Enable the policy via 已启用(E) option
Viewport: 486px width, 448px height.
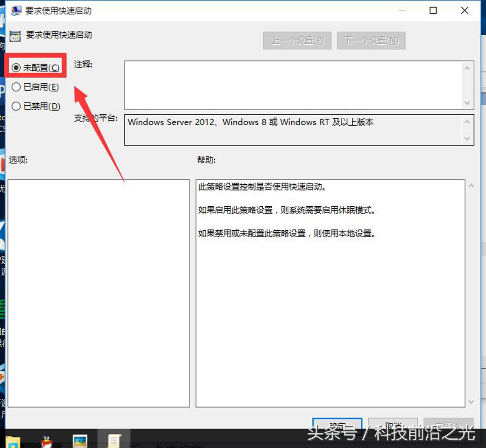[16, 87]
